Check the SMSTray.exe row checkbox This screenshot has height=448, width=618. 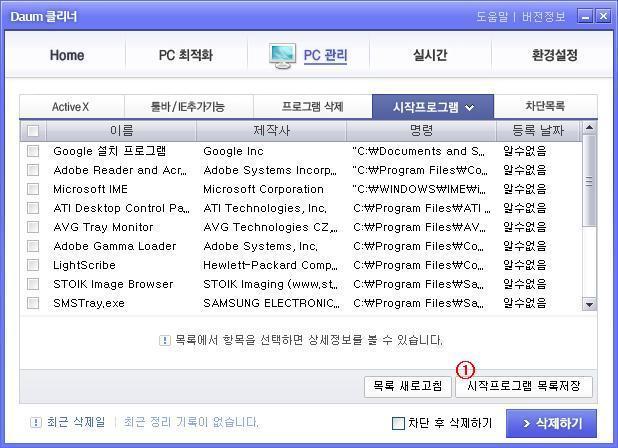click(x=33, y=303)
